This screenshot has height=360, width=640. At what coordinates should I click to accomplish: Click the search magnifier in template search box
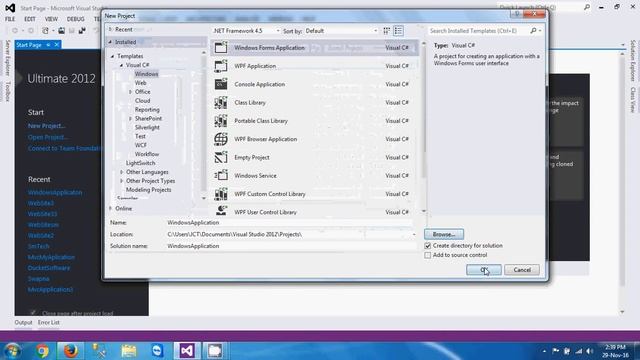[x=533, y=31]
